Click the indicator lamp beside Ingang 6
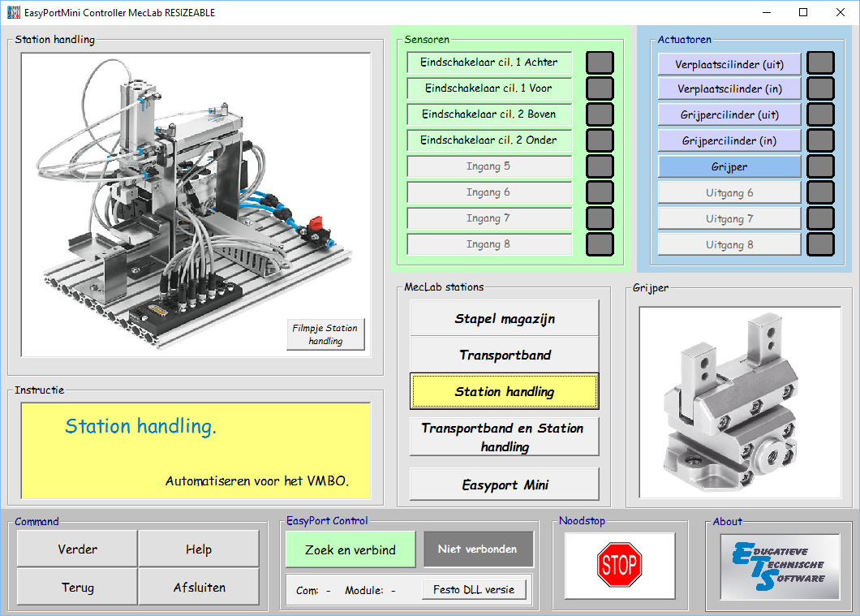Image resolution: width=860 pixels, height=616 pixels. [x=600, y=192]
